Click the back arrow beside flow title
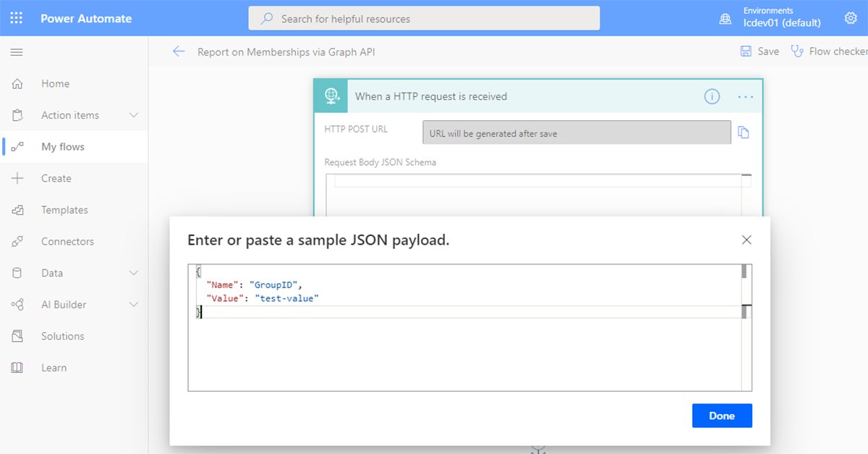868x454 pixels. point(179,51)
